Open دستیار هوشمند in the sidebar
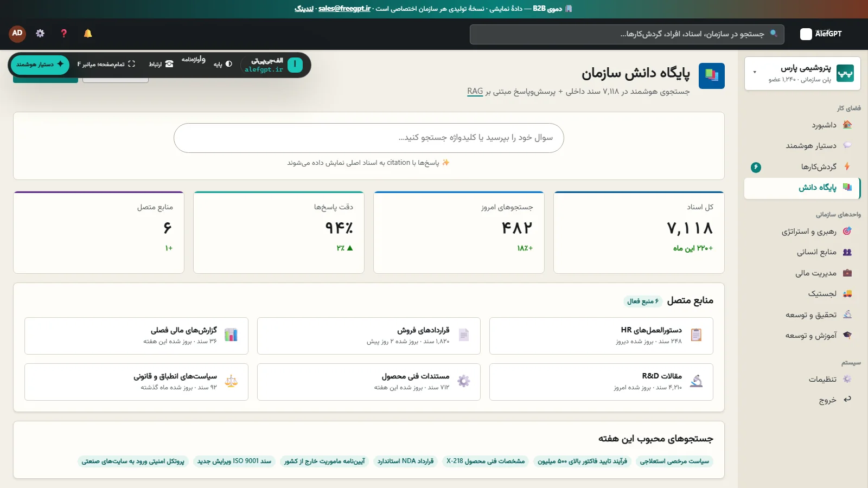 pos(802,146)
